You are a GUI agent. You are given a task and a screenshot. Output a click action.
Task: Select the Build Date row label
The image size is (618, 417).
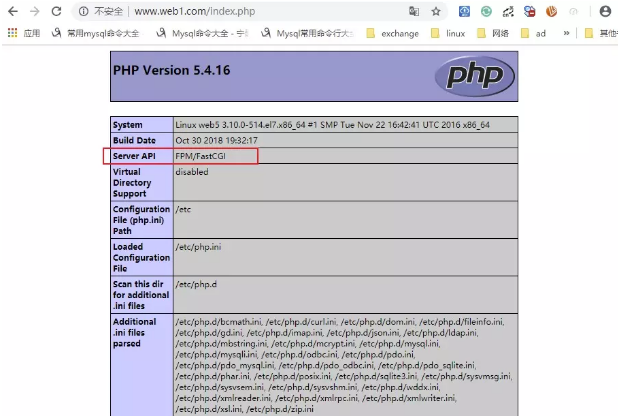(x=134, y=140)
